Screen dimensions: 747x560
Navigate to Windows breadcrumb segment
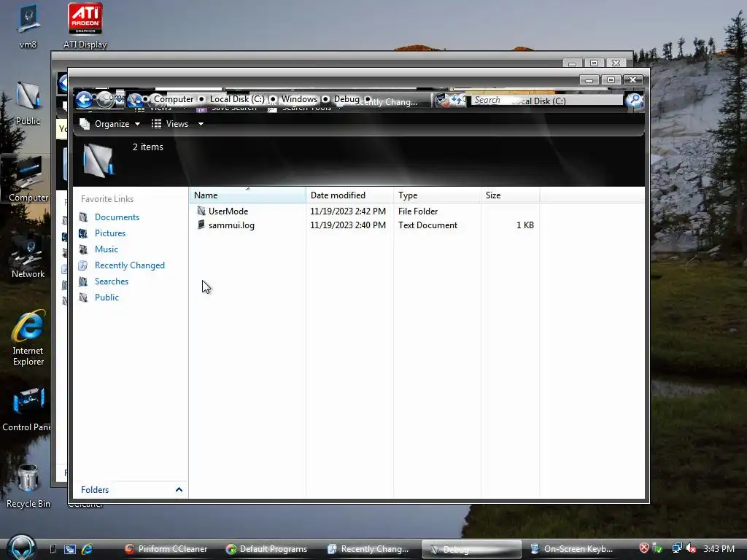pyautogui.click(x=299, y=99)
